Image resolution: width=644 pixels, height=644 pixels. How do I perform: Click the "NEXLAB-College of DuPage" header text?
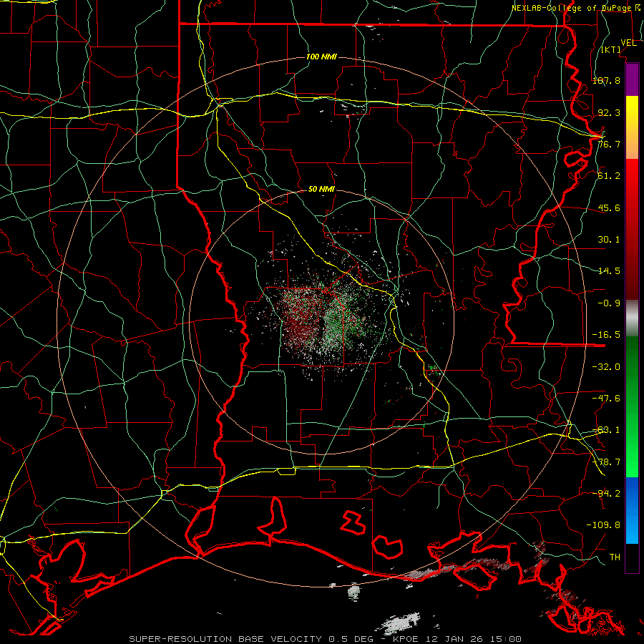(572, 8)
